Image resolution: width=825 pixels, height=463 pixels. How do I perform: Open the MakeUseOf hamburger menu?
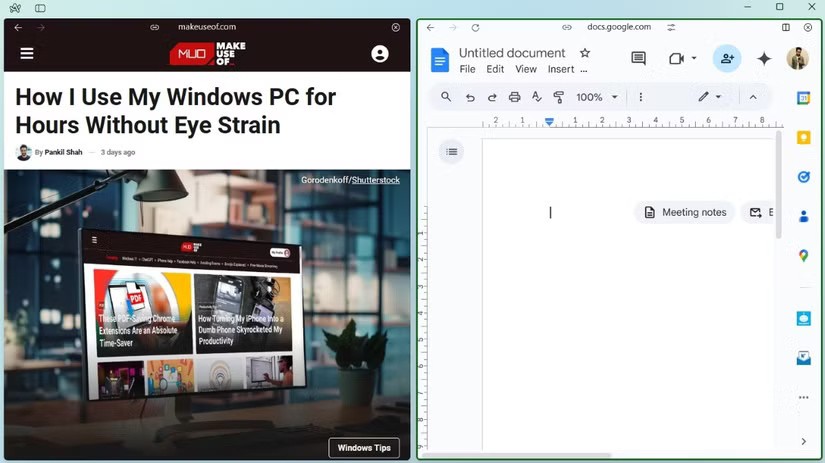point(27,53)
